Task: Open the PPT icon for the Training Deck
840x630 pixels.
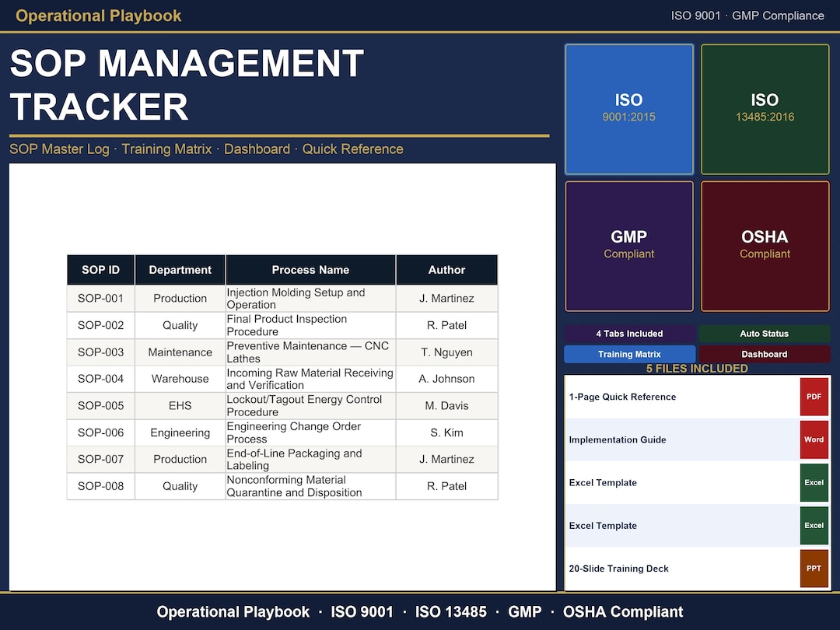Action: (x=814, y=569)
